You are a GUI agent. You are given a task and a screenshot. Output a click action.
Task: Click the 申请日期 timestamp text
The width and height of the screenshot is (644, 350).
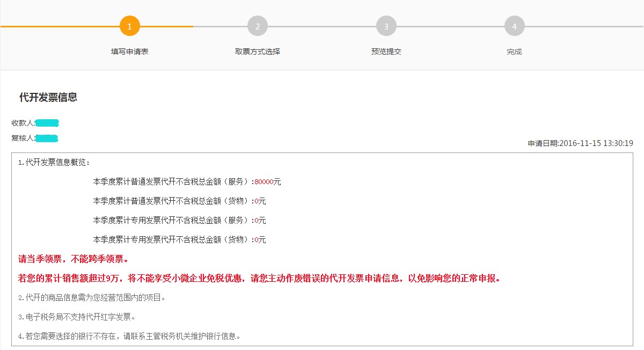click(x=580, y=143)
